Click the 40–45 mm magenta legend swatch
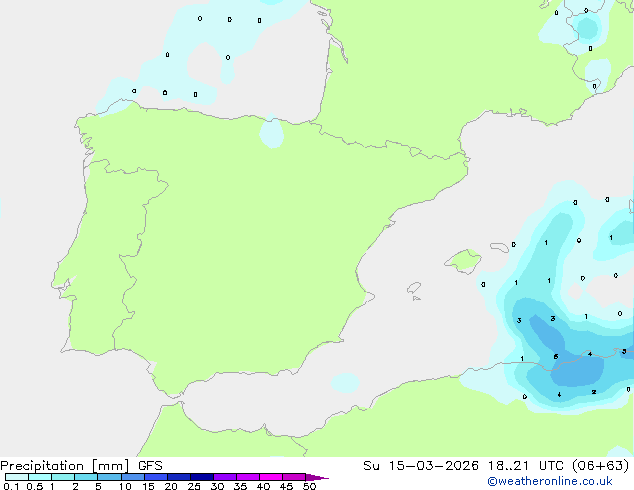The width and height of the screenshot is (634, 490). point(271,477)
